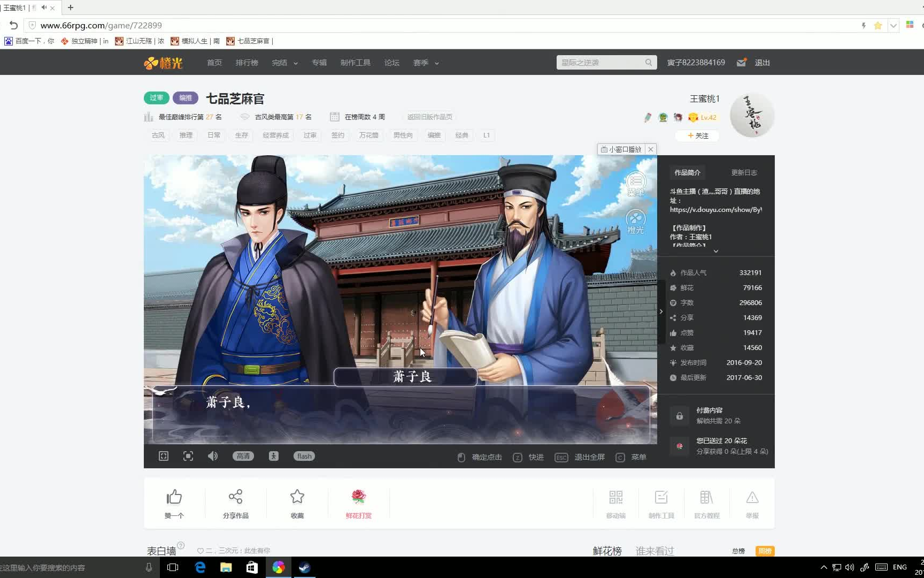Open the in-game 菜单 overlay icon
The width and height of the screenshot is (924, 578).
tap(636, 184)
